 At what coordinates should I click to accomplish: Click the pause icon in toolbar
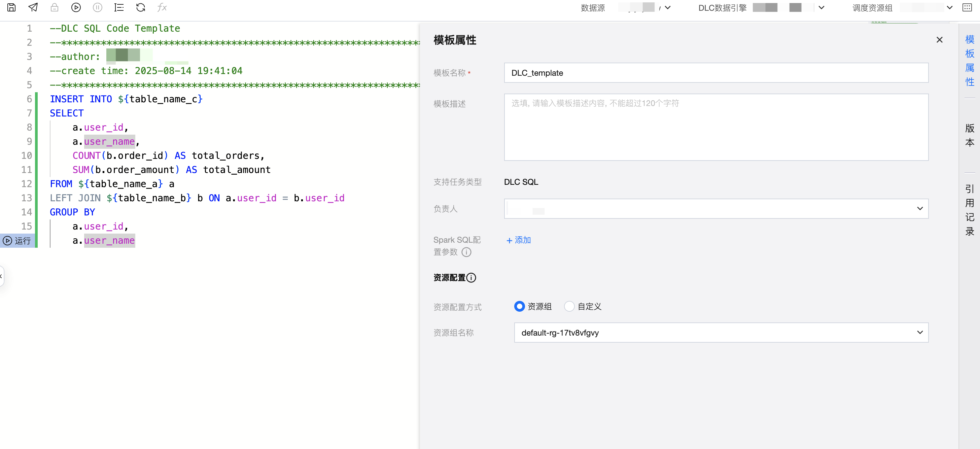tap(97, 8)
